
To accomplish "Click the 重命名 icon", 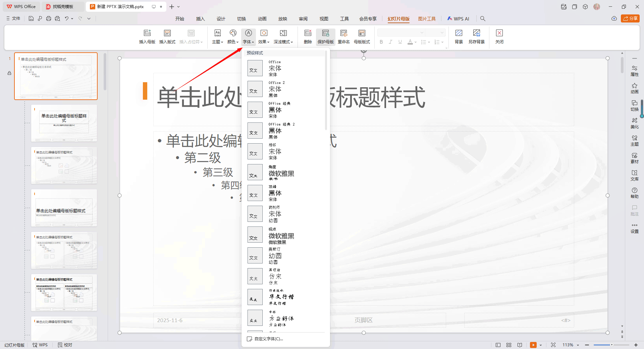I will (343, 36).
